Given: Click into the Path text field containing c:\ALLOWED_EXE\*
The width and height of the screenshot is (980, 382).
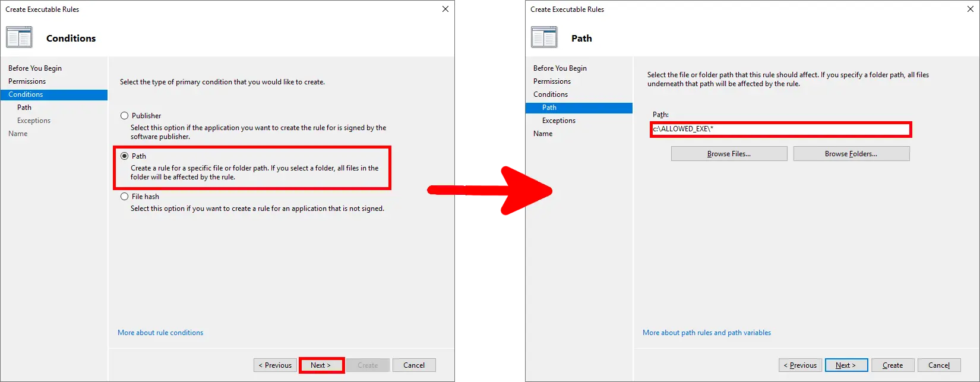Looking at the screenshot, I should [780, 129].
